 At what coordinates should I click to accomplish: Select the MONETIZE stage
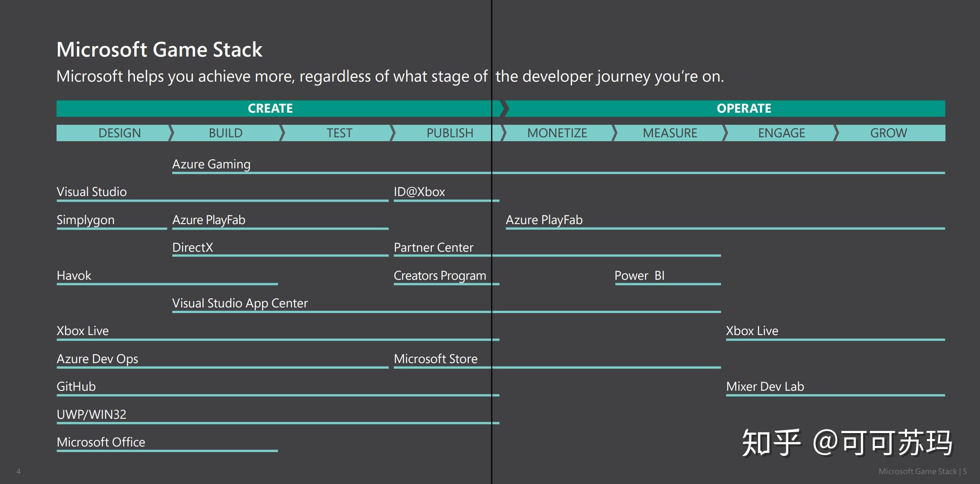coord(558,133)
